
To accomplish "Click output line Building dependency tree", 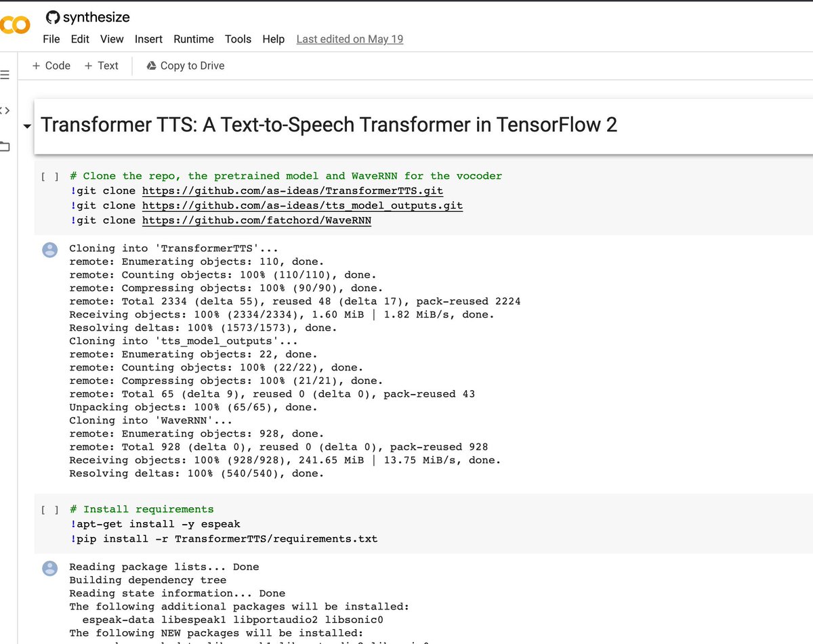I will click(x=148, y=580).
